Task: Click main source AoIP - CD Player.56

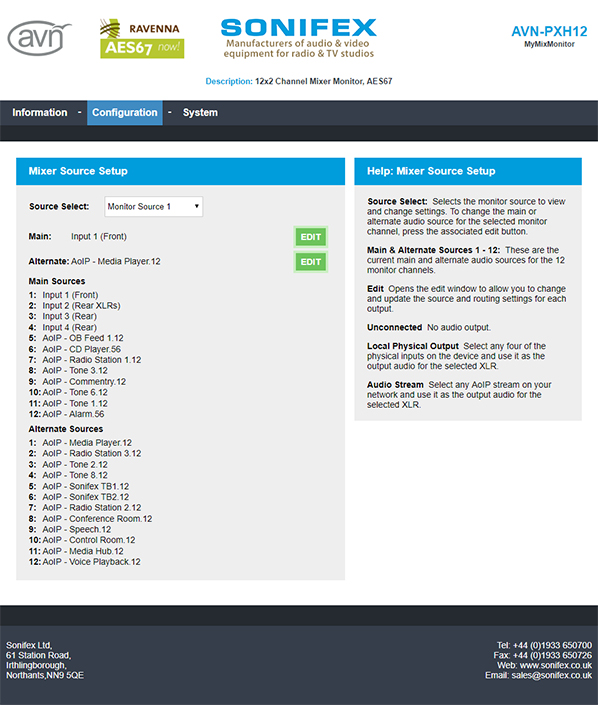Action: coord(81,349)
